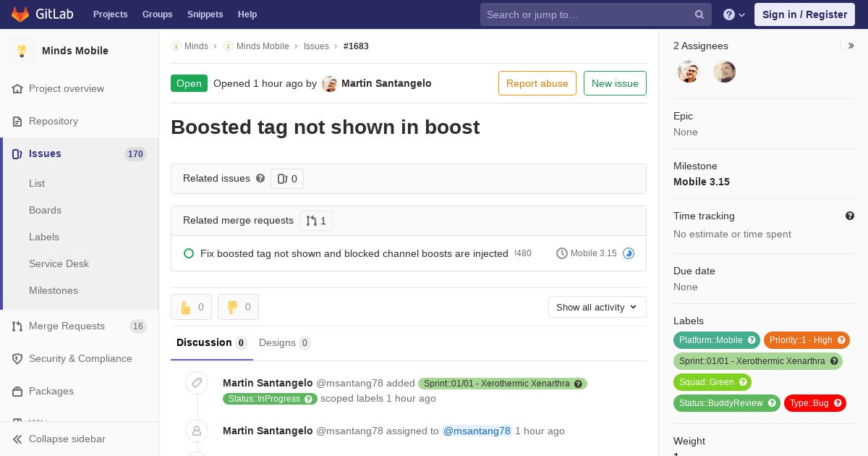Click the thumbs up reaction button
Screen dimensions: 868x456
coord(191,307)
